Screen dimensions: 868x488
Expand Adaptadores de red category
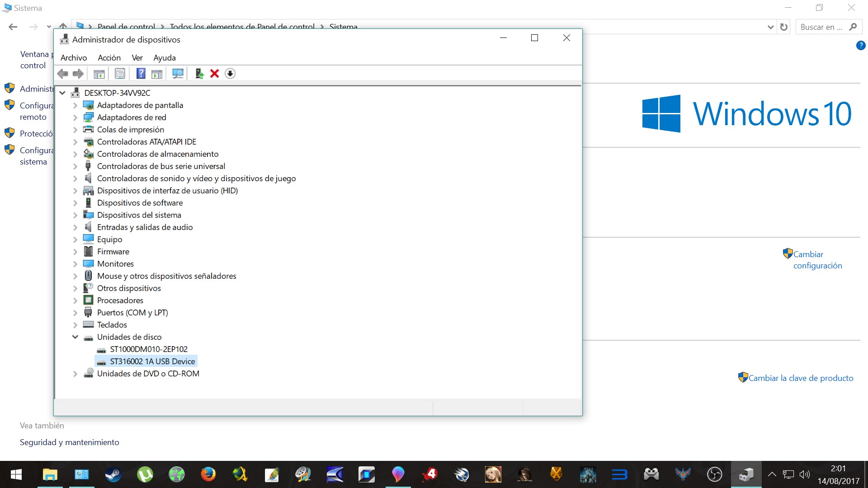pyautogui.click(x=75, y=117)
